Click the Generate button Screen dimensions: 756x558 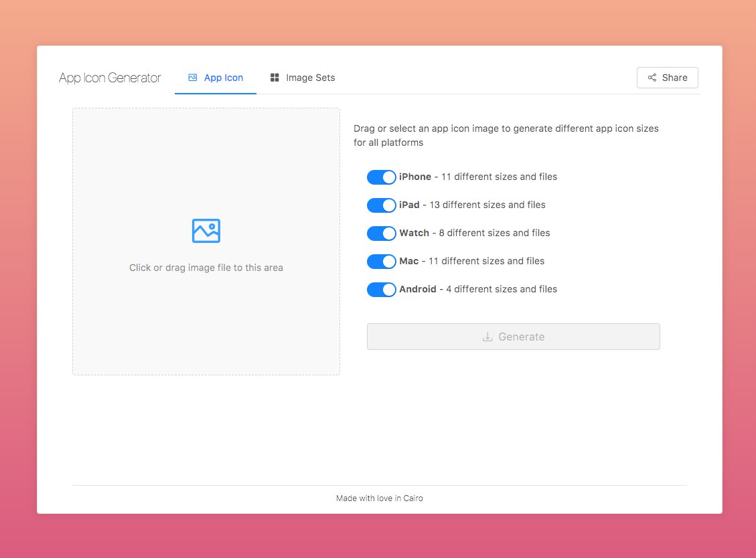(514, 337)
